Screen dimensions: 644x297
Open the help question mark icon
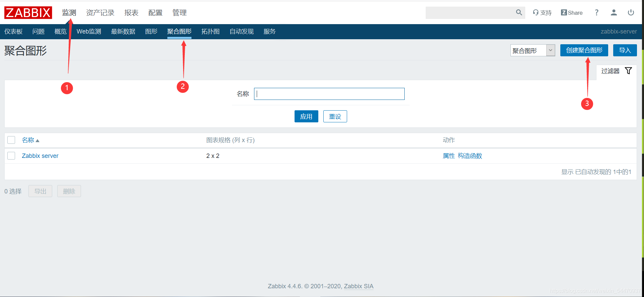(596, 13)
